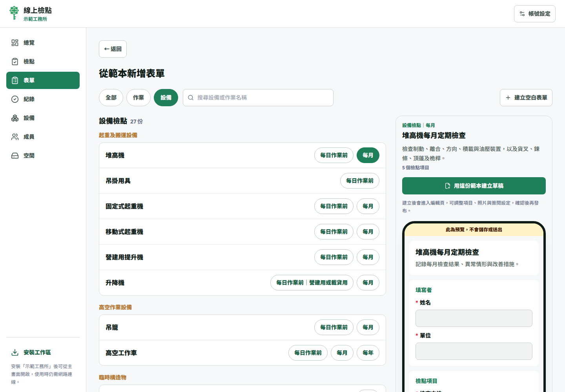Select 移動式起重機 每日作業前 template
The image size is (565, 392).
pyautogui.click(x=334, y=232)
